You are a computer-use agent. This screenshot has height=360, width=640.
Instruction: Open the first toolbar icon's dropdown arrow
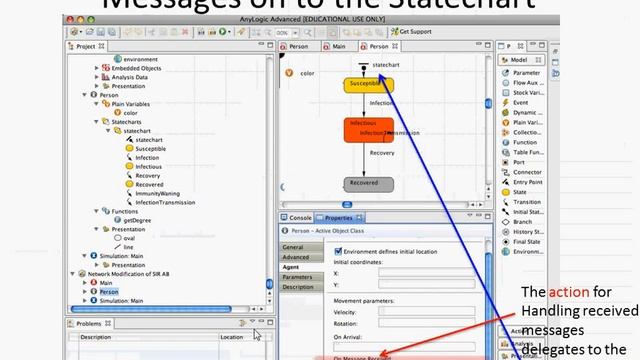pos(80,32)
